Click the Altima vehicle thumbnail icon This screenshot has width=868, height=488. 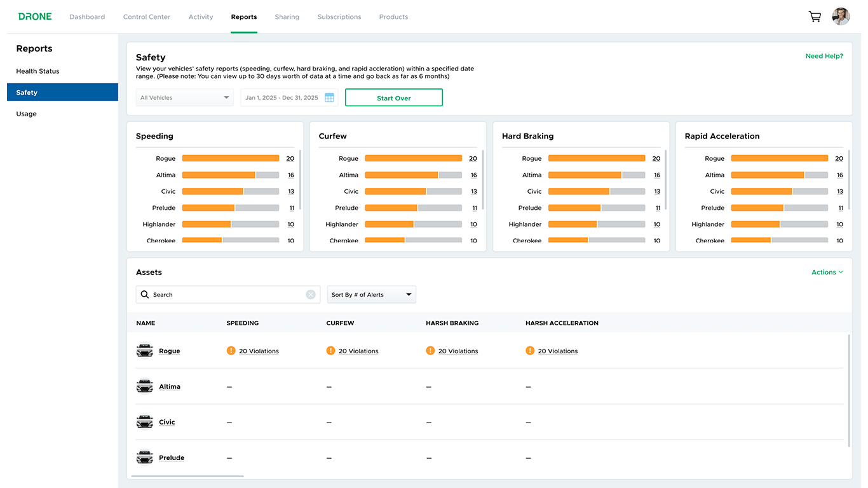[144, 386]
